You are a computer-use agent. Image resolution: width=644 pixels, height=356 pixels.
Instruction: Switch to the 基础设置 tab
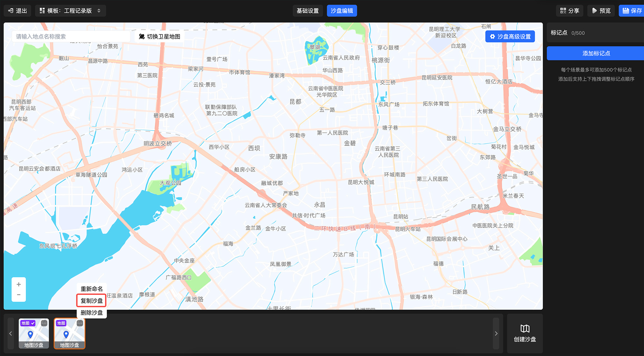(308, 11)
